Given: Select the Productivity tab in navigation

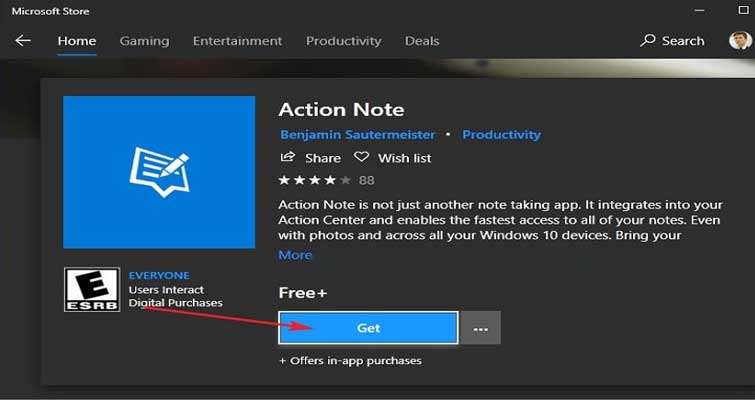Looking at the screenshot, I should coord(343,41).
